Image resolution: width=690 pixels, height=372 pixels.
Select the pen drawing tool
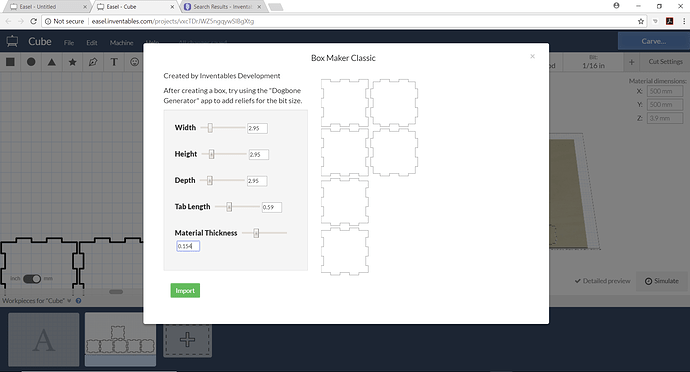93,62
